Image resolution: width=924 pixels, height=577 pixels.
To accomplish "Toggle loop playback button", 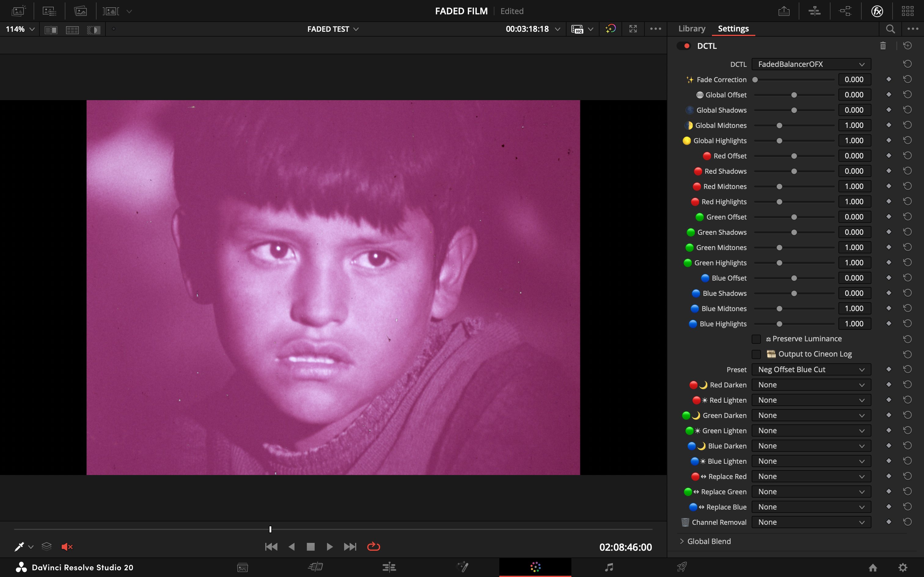I will (373, 547).
